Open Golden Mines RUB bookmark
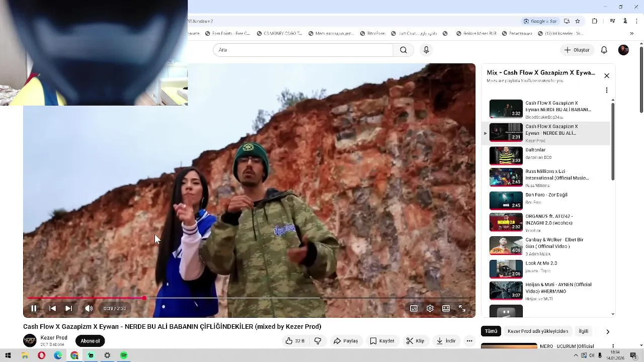This screenshot has width=644, height=362. pyautogui.click(x=476, y=34)
